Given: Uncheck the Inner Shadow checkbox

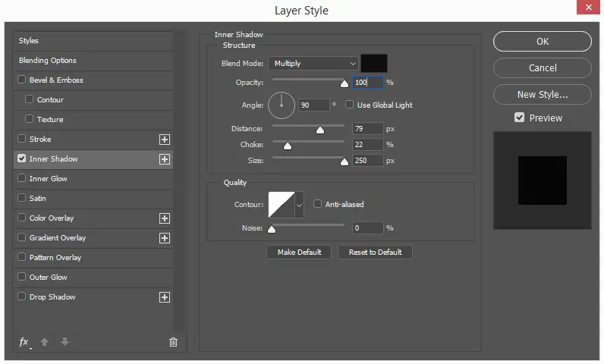Looking at the screenshot, I should (21, 158).
